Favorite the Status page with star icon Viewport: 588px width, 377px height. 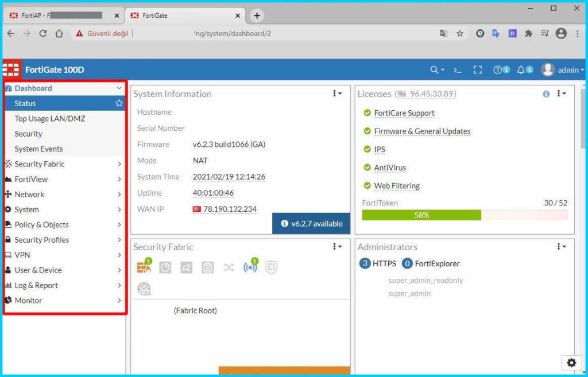(119, 103)
